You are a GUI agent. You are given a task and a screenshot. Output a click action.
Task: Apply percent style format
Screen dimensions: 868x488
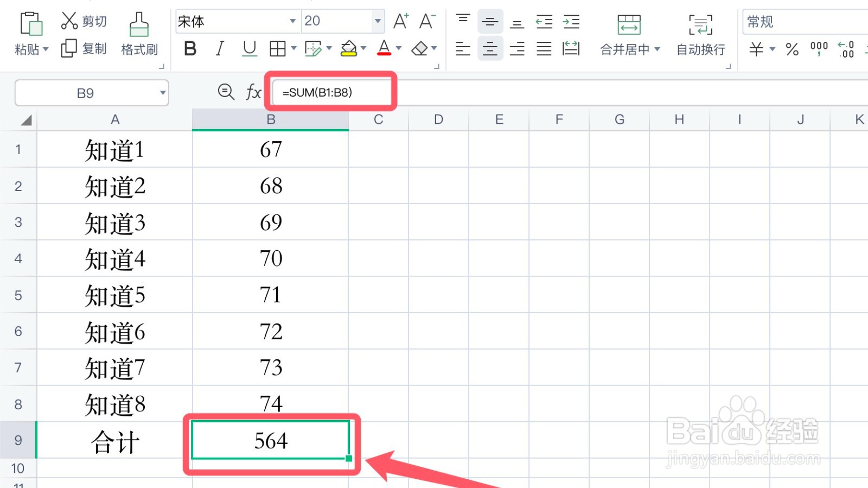pos(792,49)
